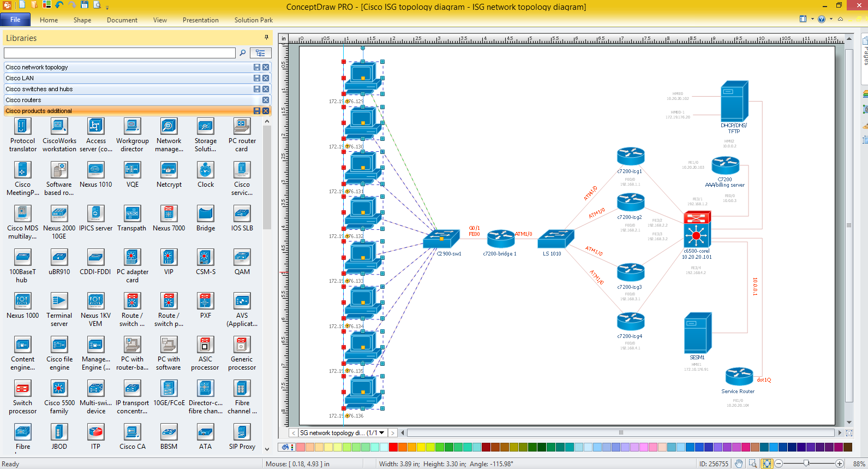This screenshot has width=868, height=469.
Task: Click the zoom in plus button
Action: click(840, 464)
